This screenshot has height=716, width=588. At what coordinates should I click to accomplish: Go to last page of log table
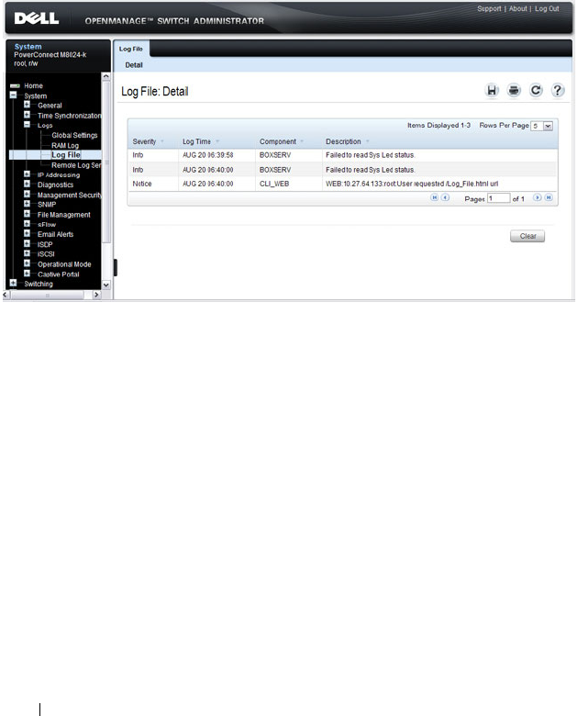(549, 197)
